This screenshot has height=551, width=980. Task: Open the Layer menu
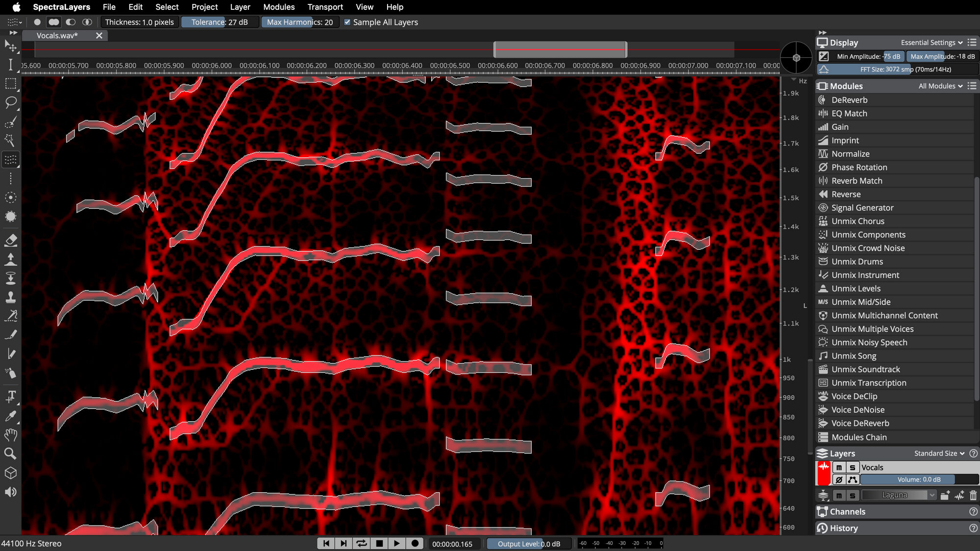pos(240,7)
